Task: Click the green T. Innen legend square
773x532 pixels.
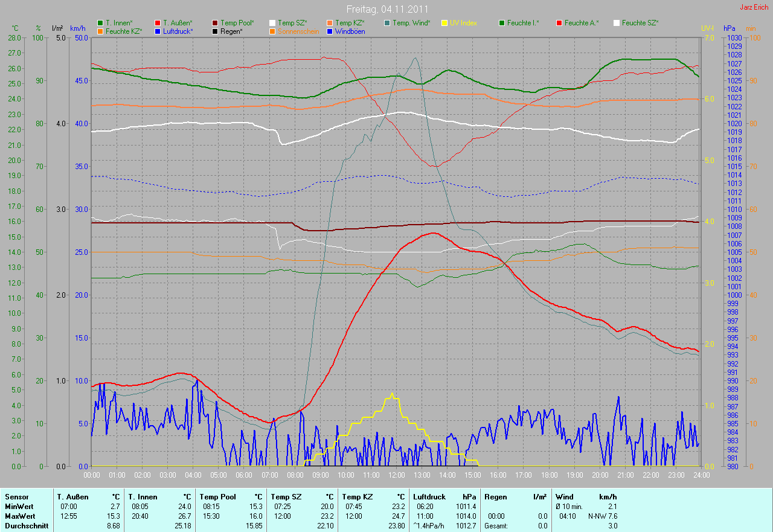Action: pos(100,22)
